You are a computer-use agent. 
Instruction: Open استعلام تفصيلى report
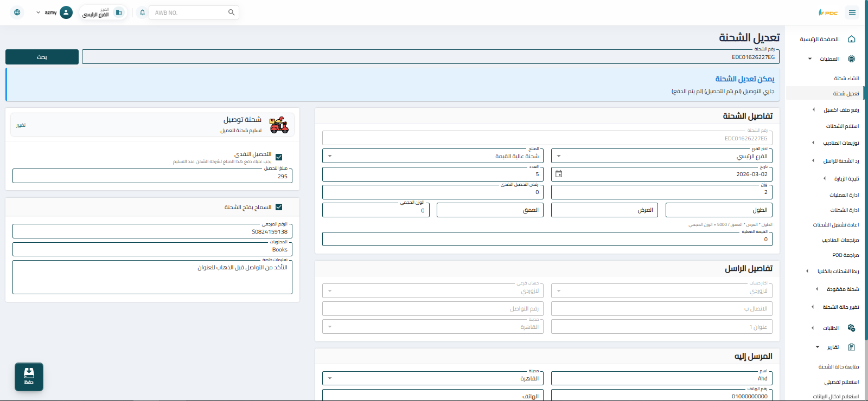[x=841, y=382]
